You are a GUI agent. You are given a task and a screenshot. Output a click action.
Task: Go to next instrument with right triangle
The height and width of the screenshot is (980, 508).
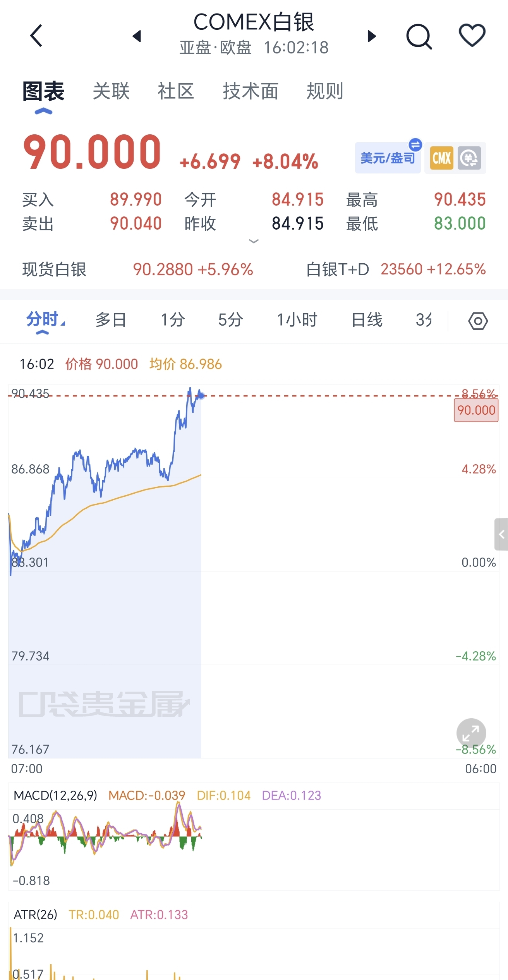point(372,36)
